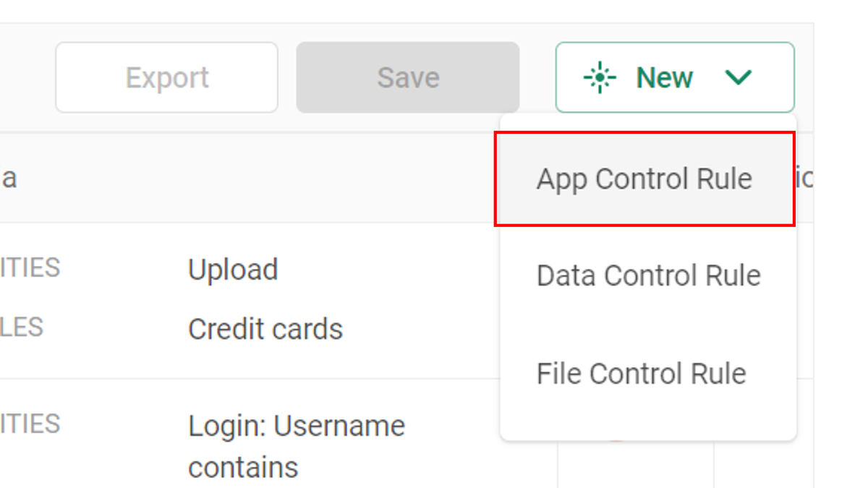Click the 'ITIES' label beside Upload

point(30,268)
